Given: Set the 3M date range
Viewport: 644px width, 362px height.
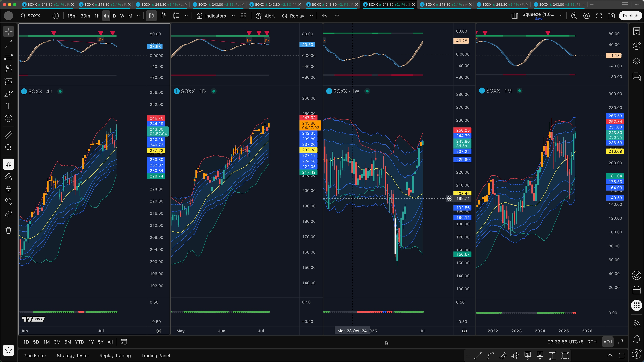Looking at the screenshot, I should point(57,342).
